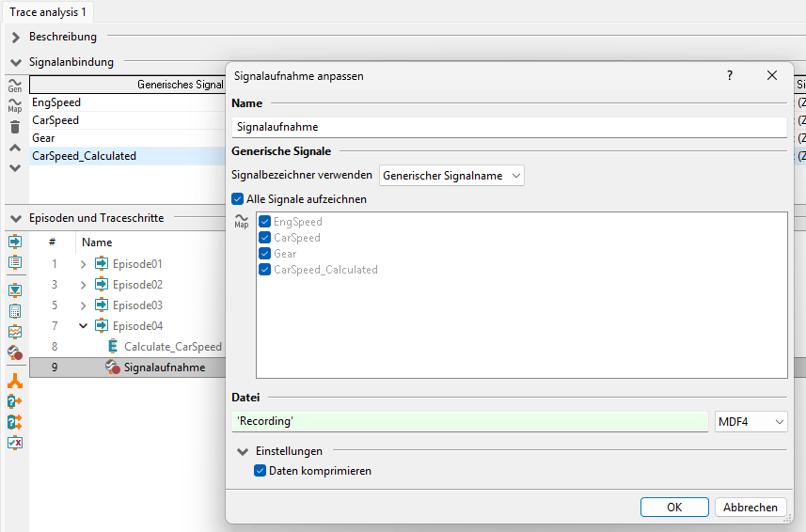This screenshot has width=806, height=532.
Task: Click the Episode02 arrow block icon
Action: pos(102,284)
